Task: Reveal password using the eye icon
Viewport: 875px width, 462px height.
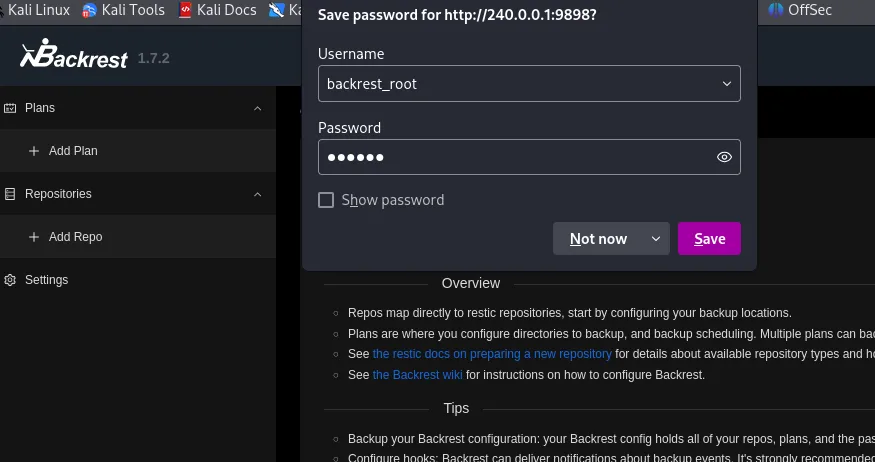Action: coord(725,157)
